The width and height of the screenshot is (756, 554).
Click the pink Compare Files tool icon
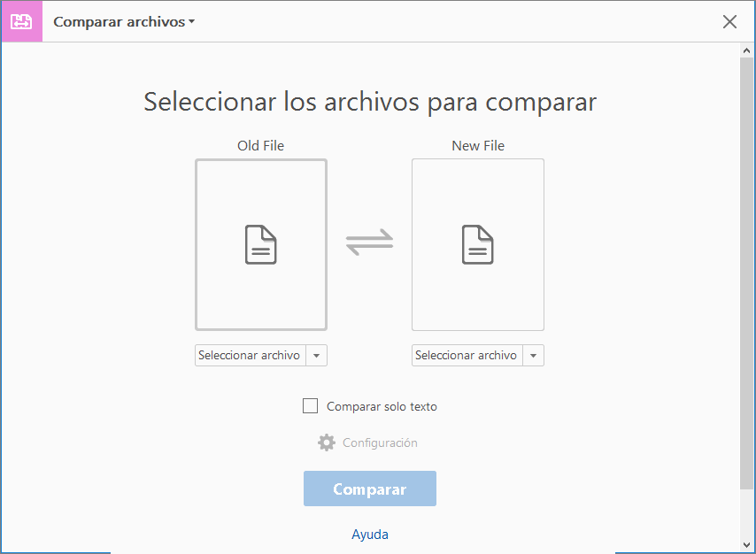point(21,21)
